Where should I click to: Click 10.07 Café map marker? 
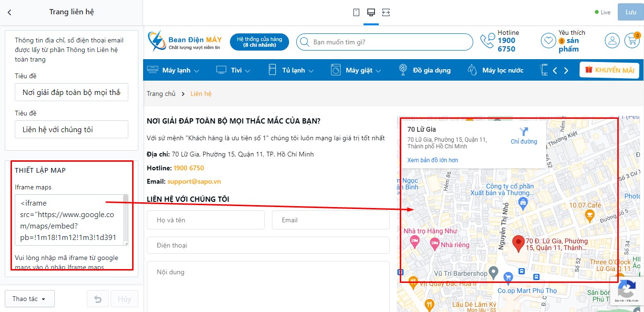pyautogui.click(x=590, y=215)
